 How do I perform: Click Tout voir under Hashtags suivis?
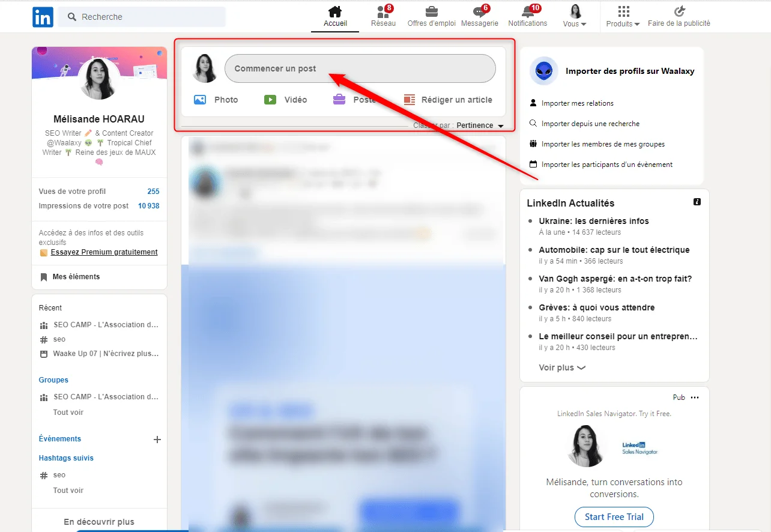click(x=68, y=491)
